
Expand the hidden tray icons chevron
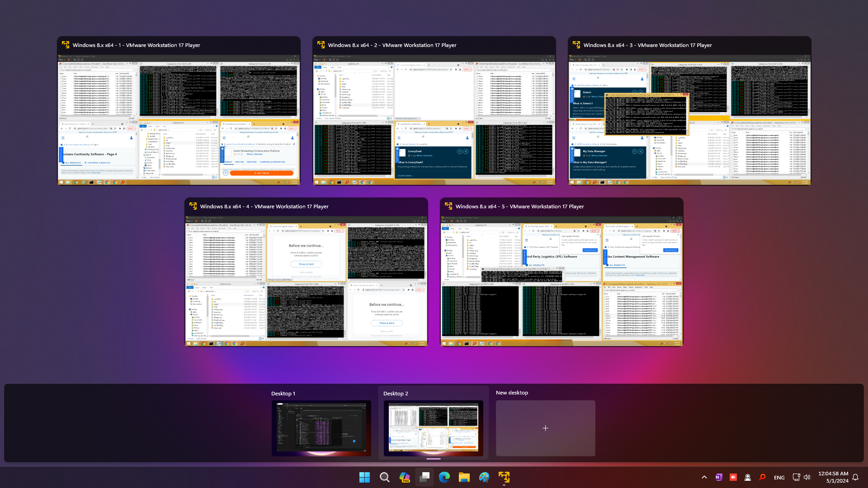tap(704, 477)
